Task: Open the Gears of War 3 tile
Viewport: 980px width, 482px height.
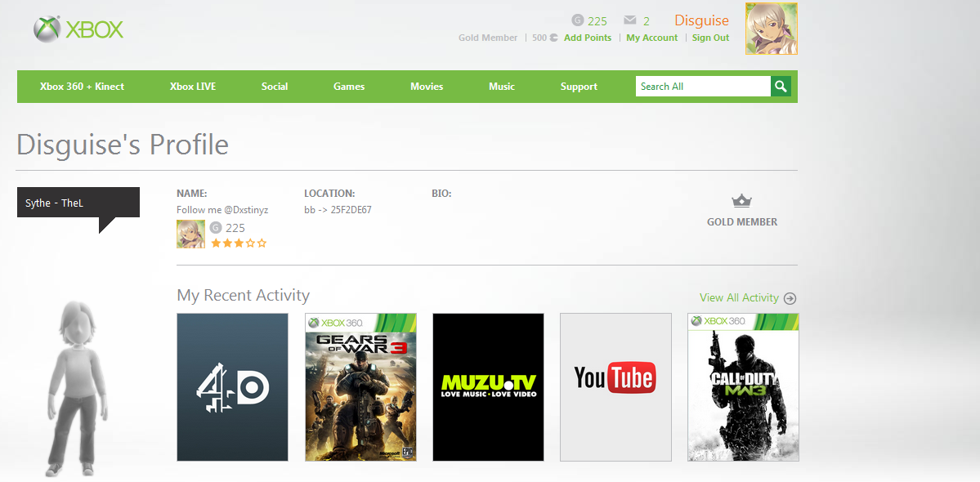Action: (360, 387)
